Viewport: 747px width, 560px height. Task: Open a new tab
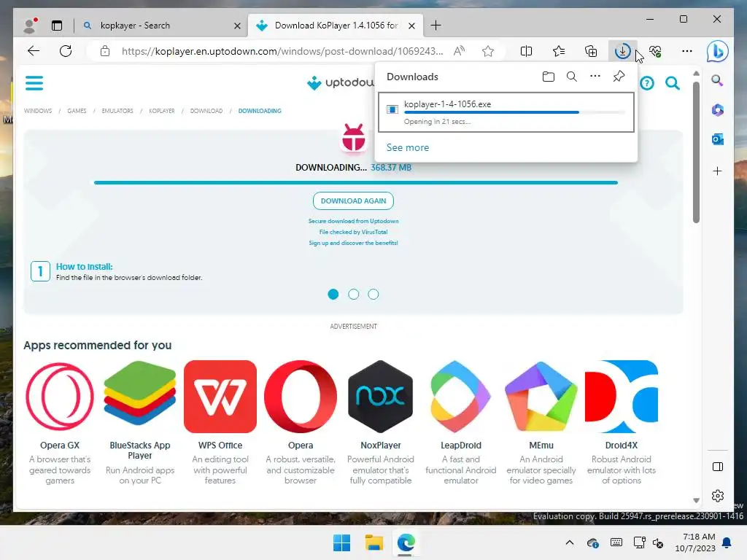[436, 26]
